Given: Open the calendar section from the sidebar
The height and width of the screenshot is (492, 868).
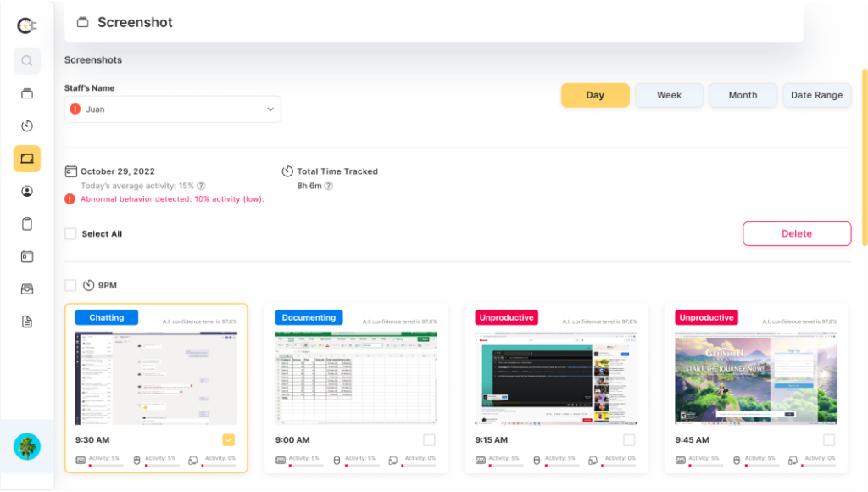Looking at the screenshot, I should 26,255.
